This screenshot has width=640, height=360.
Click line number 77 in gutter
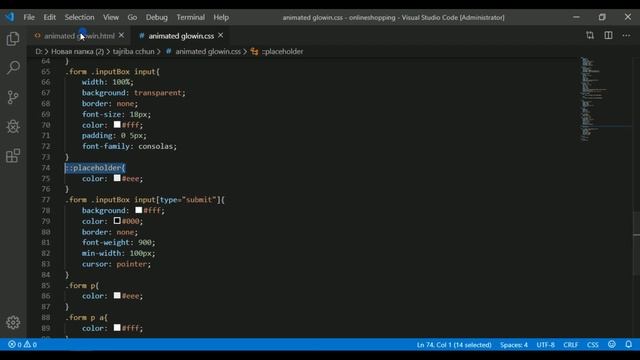[x=46, y=200]
